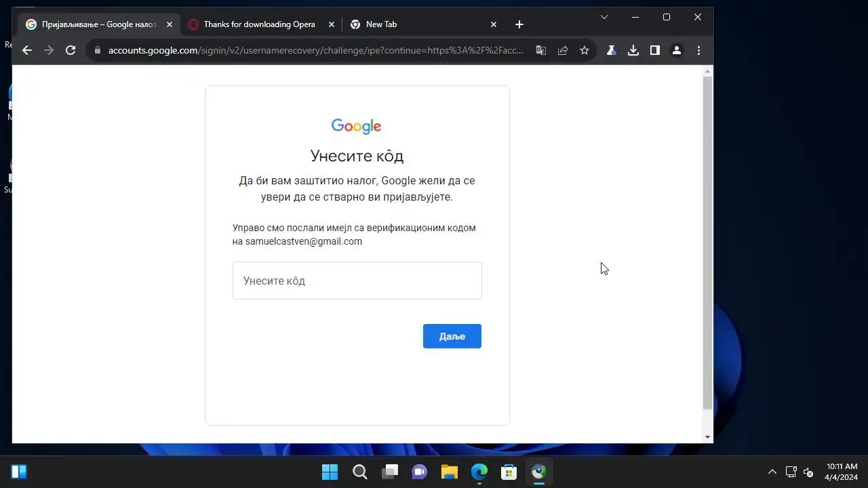The width and height of the screenshot is (868, 488).
Task: Open Chrome Labs flask icon
Action: coord(612,50)
